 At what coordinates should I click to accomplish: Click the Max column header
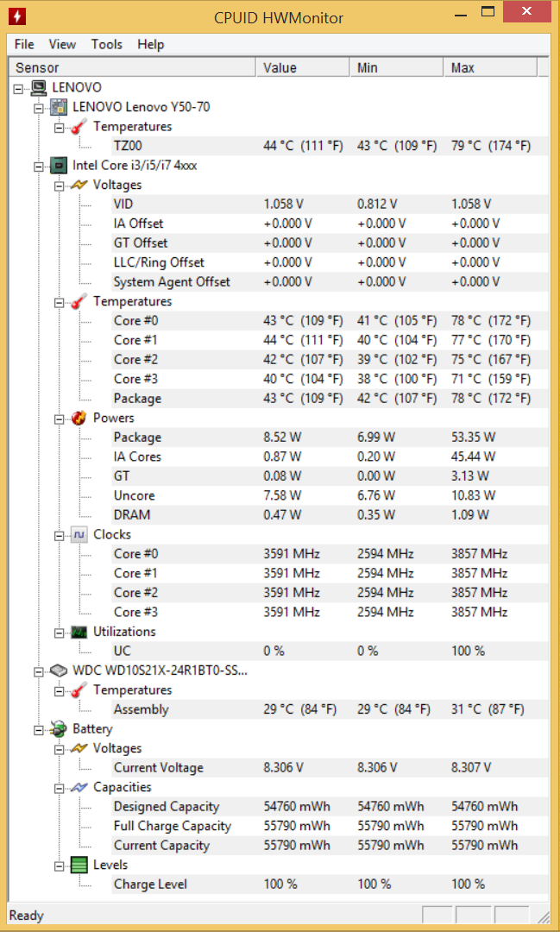tap(490, 68)
